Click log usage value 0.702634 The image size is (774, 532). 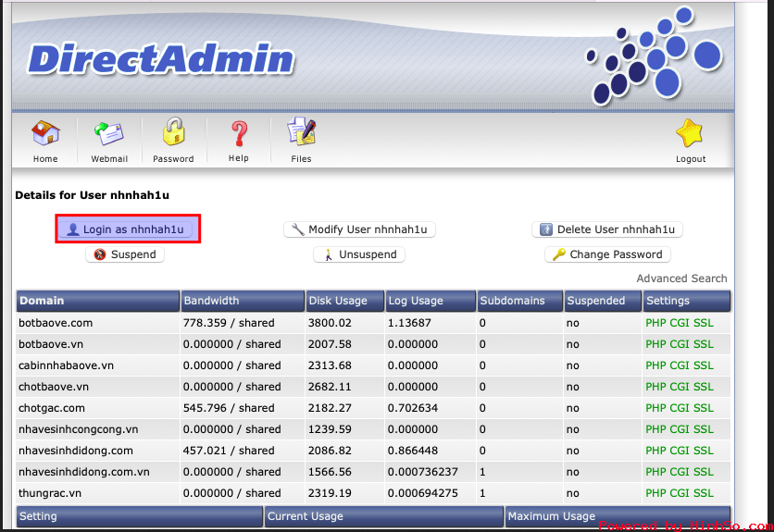click(x=412, y=408)
